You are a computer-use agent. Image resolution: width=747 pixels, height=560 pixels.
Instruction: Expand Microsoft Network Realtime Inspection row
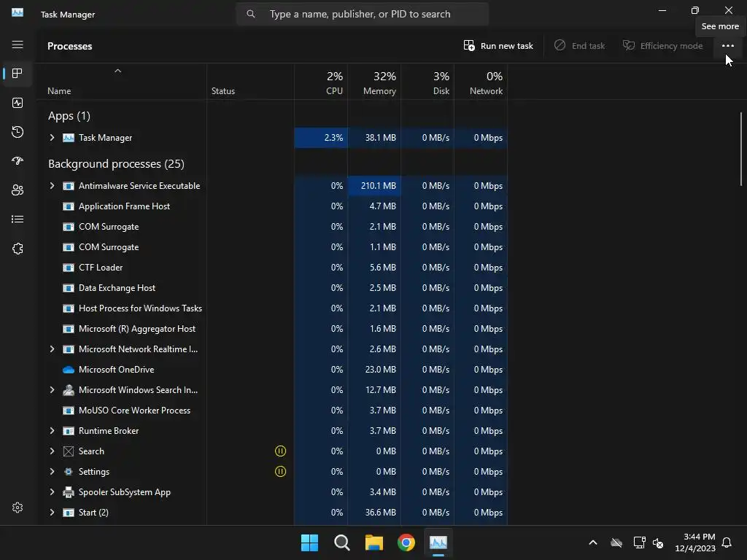52,349
